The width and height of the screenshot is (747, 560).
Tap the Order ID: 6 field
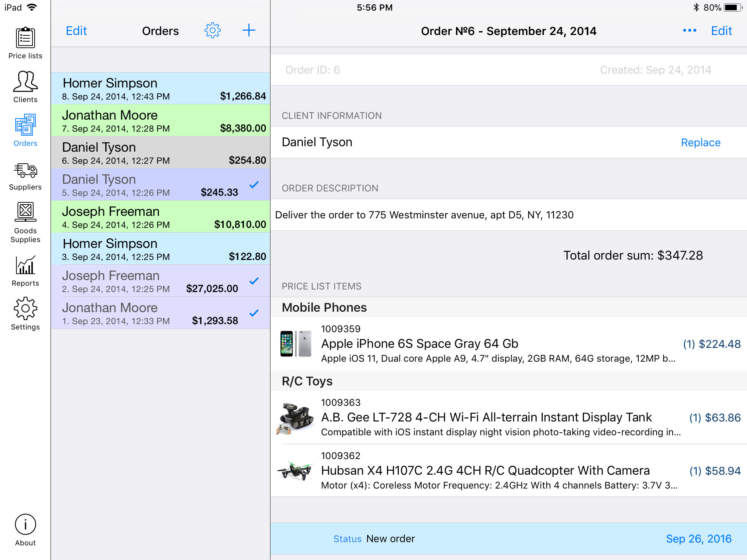coord(313,70)
